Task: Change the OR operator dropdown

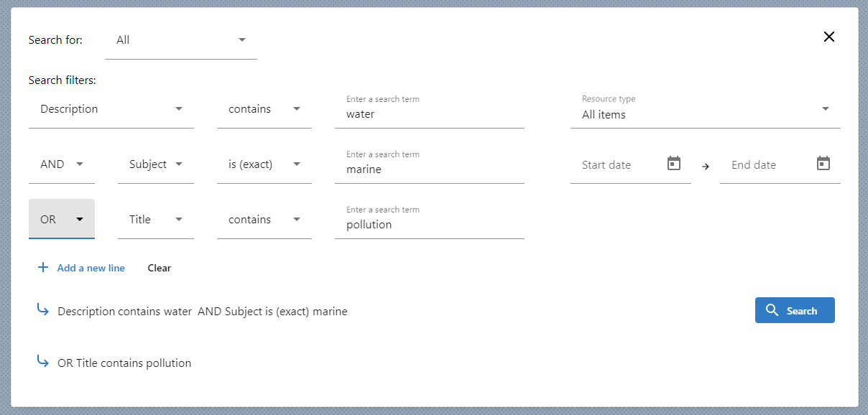Action: point(62,220)
